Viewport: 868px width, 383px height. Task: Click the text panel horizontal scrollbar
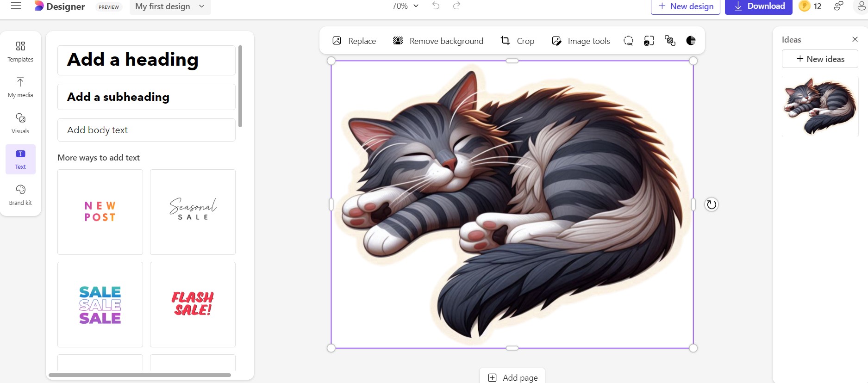(x=140, y=375)
